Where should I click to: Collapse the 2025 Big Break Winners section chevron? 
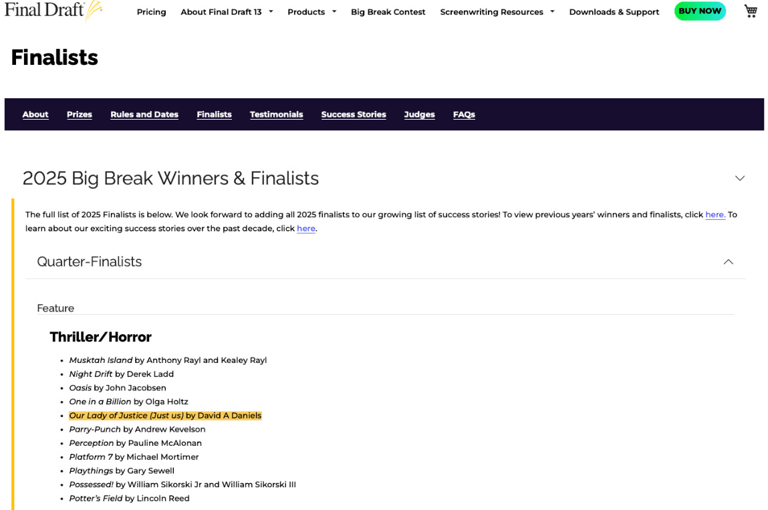tap(740, 178)
